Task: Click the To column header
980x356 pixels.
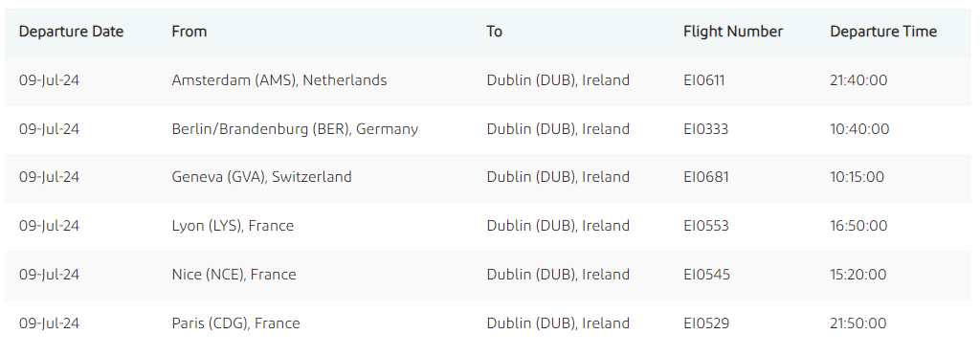Action: pos(495,32)
